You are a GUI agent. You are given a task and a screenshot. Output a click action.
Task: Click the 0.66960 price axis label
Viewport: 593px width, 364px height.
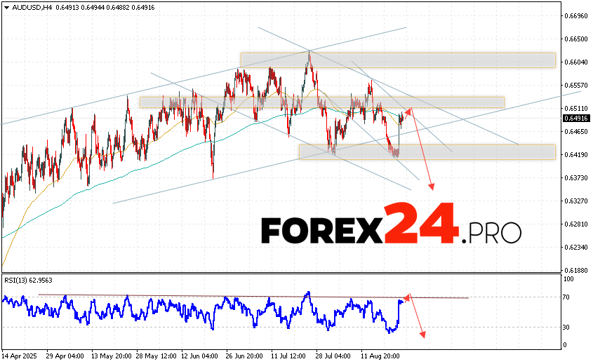575,15
